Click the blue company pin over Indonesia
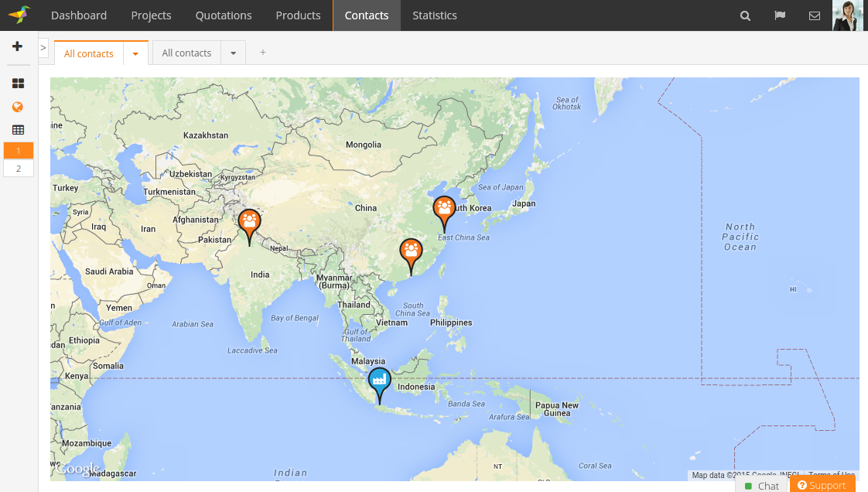Image resolution: width=868 pixels, height=492 pixels. 379,381
